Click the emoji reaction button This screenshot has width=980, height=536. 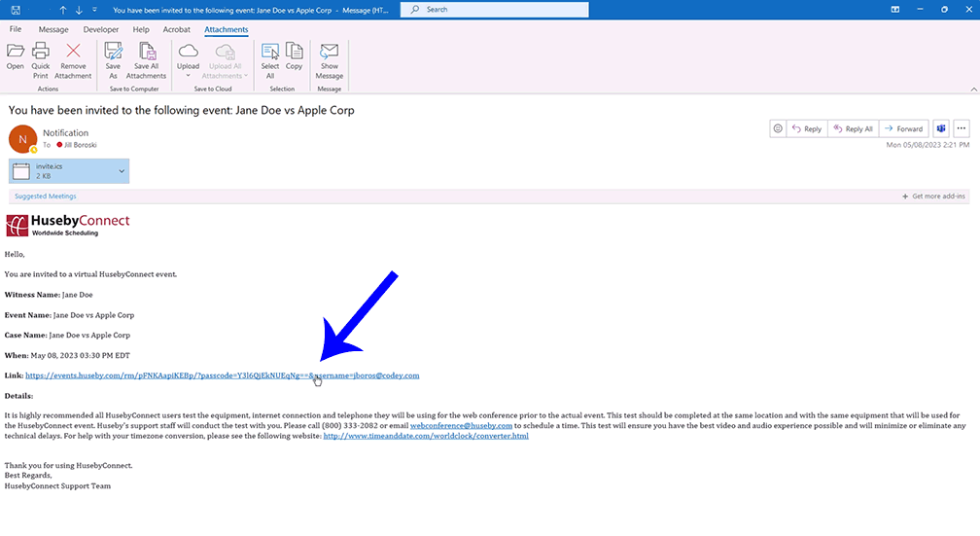coord(778,128)
